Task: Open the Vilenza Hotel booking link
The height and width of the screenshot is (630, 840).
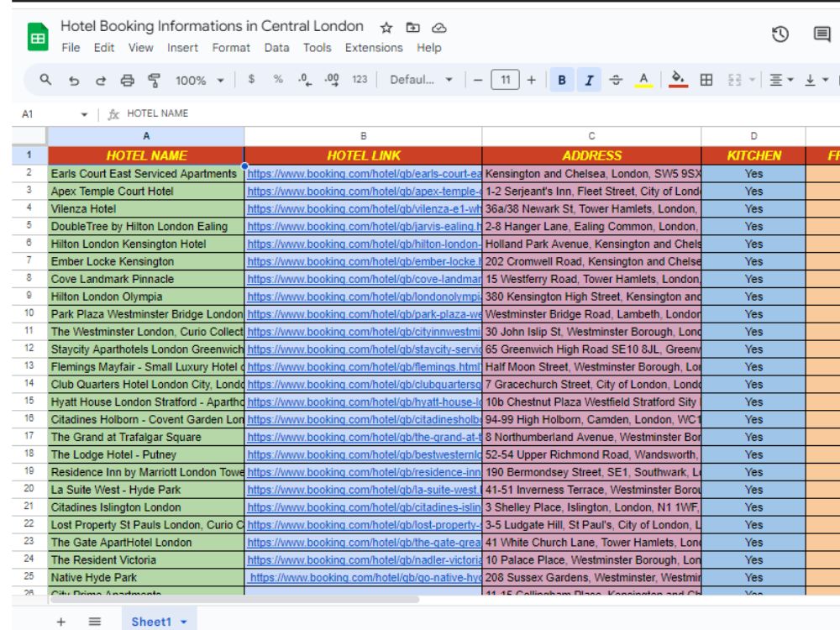Action: pos(365,209)
